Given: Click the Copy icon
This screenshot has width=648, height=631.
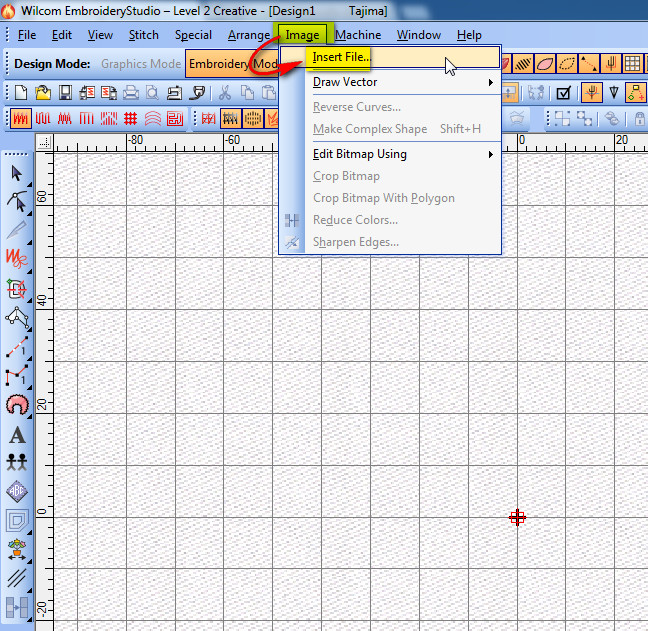Looking at the screenshot, I should 247,93.
